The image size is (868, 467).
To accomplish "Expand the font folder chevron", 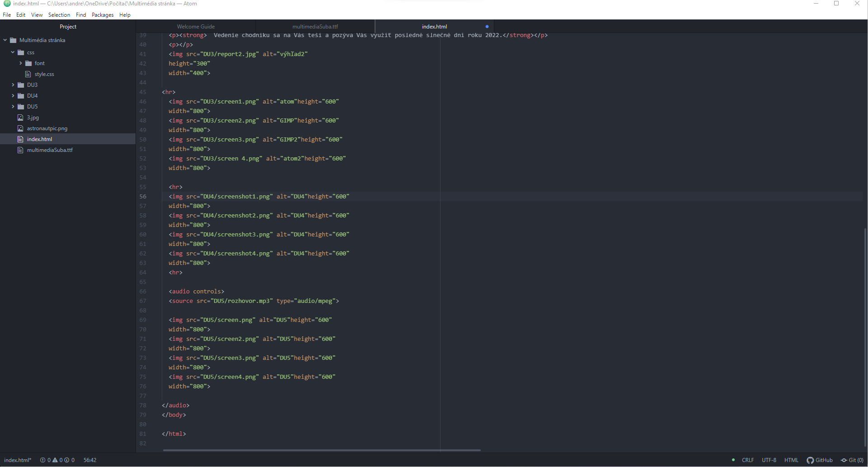I will pos(20,63).
